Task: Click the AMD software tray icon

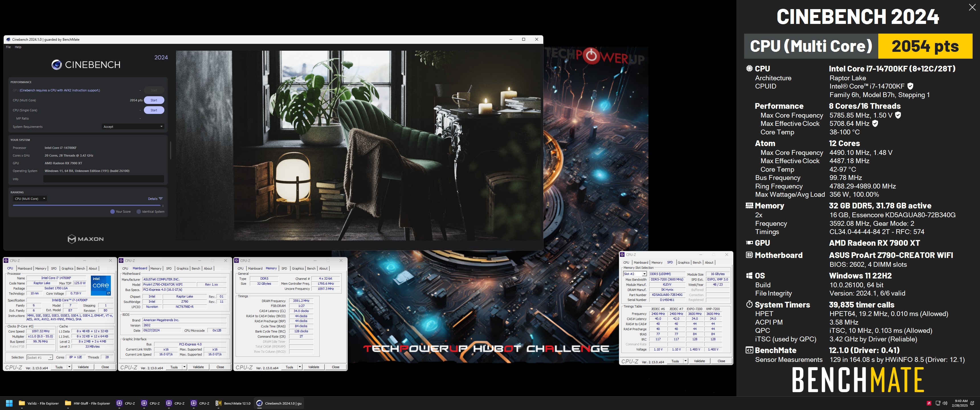Action: coord(929,403)
